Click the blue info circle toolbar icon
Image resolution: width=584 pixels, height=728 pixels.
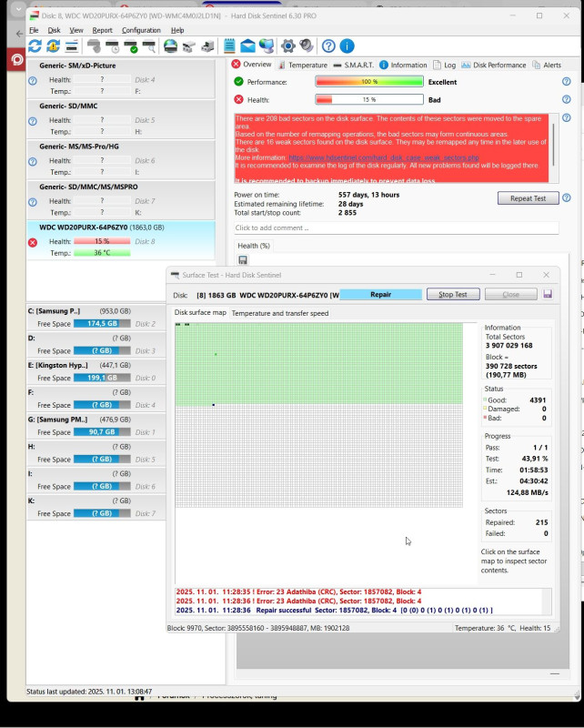click(347, 46)
